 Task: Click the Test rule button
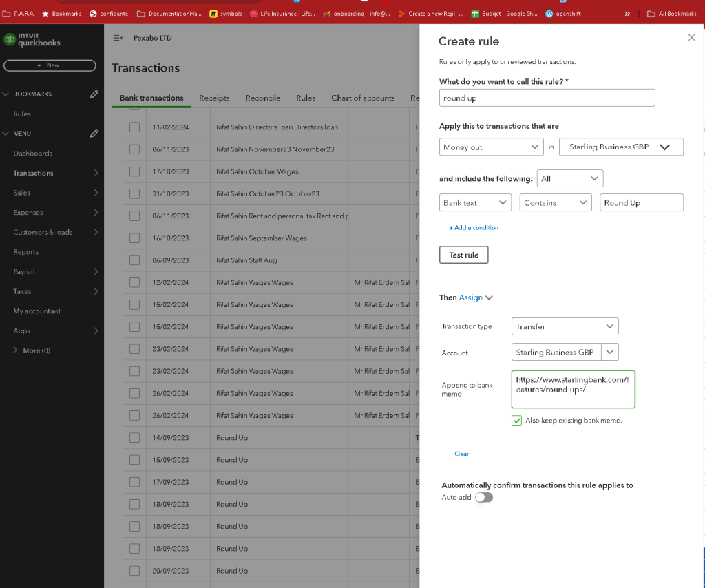coord(463,255)
